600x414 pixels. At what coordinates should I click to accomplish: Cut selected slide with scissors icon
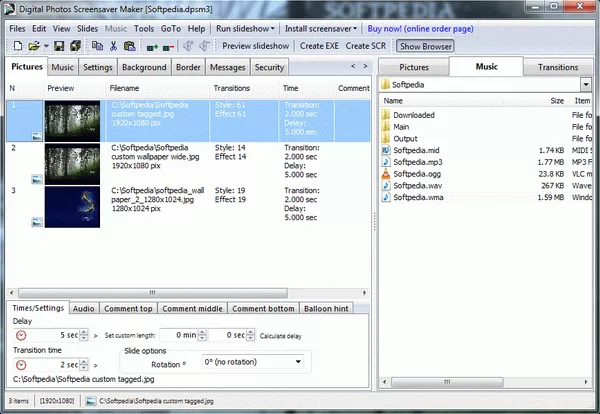click(113, 46)
